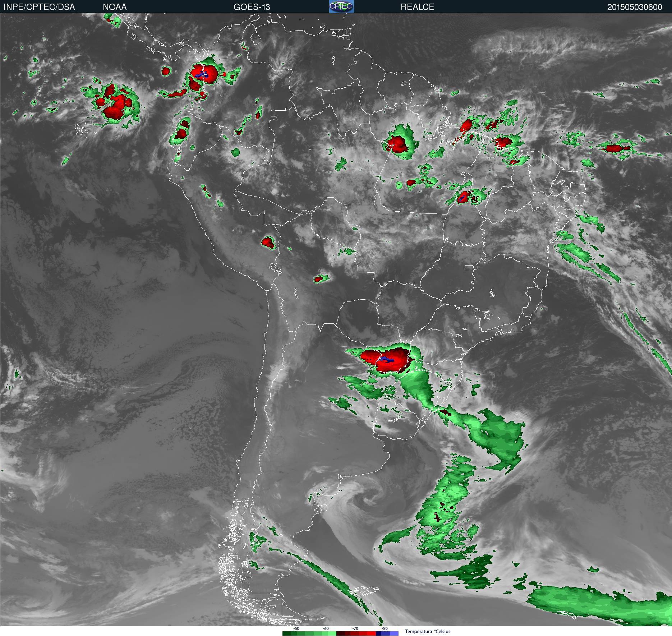Image resolution: width=672 pixels, height=636 pixels.
Task: Click the Temperatura °Celsius legend label
Action: pyautogui.click(x=428, y=632)
